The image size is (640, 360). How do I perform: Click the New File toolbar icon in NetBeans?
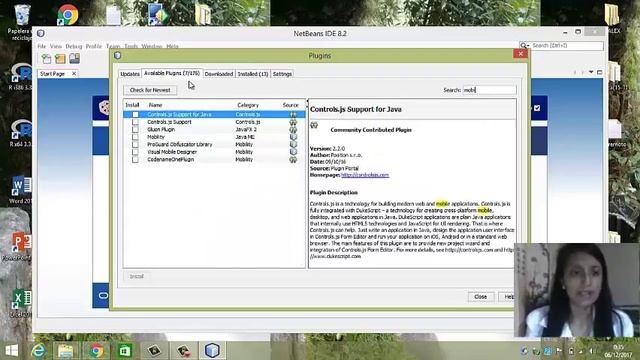click(47, 59)
